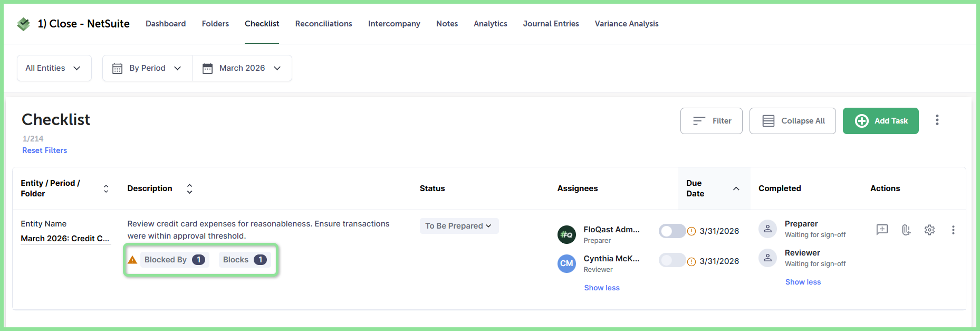Open the All Entities dropdown
The image size is (980, 331).
pyautogui.click(x=54, y=68)
